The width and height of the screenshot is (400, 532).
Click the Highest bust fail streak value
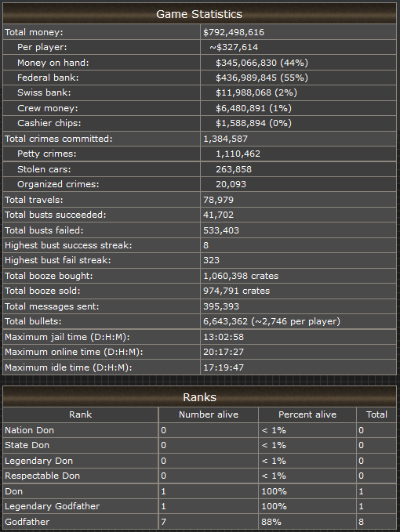[211, 260]
